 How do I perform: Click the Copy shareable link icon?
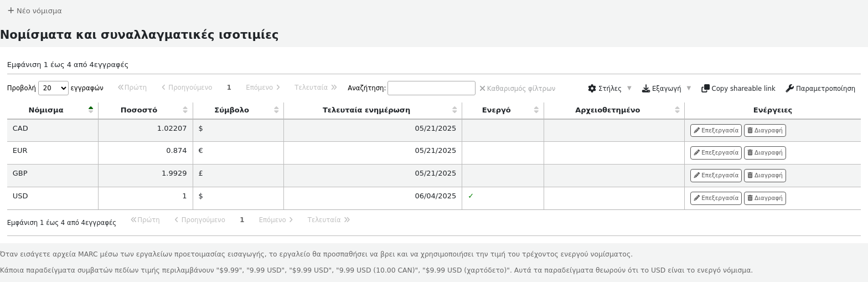705,89
